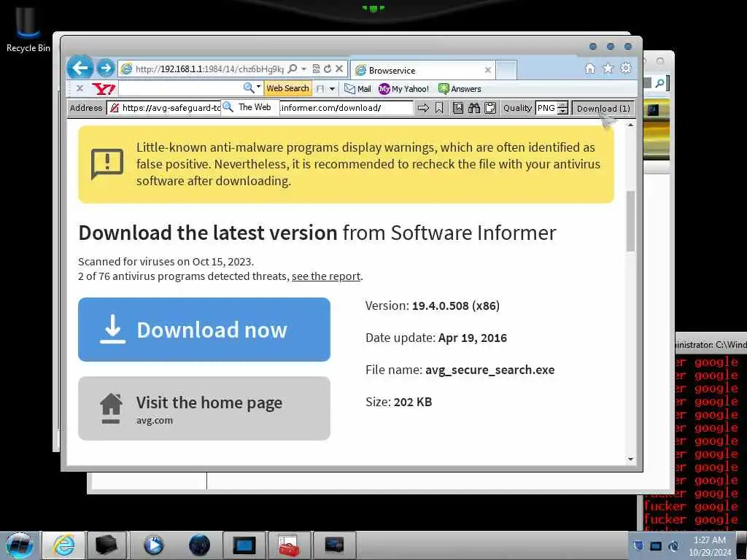
Task: Close the Yahoo toolbar with its X
Action: [x=80, y=88]
